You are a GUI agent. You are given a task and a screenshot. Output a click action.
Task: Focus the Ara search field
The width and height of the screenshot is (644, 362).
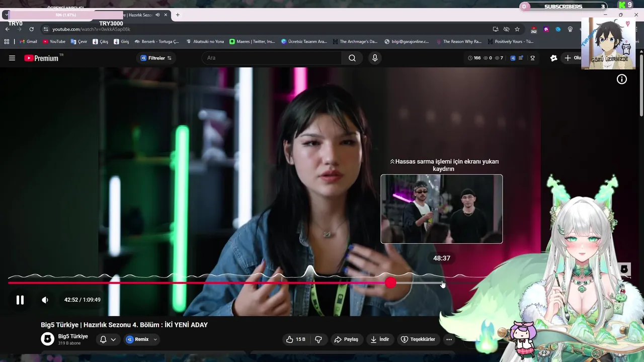[272, 58]
